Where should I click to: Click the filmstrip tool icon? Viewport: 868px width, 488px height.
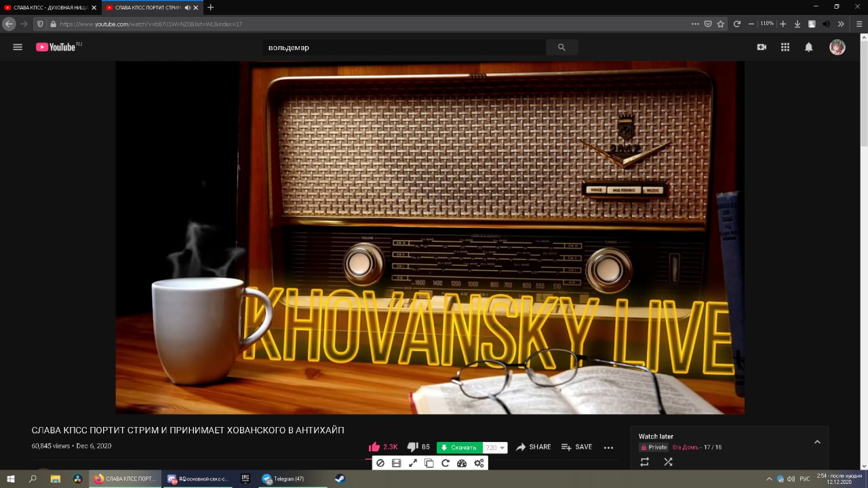[x=397, y=463]
